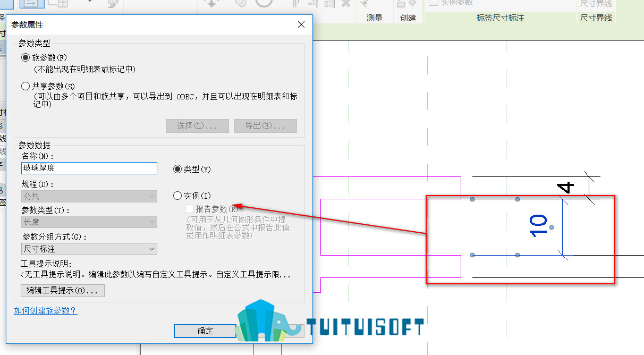Expand the 参数分组方式 dropdown showing 尺寸标注

coord(89,249)
